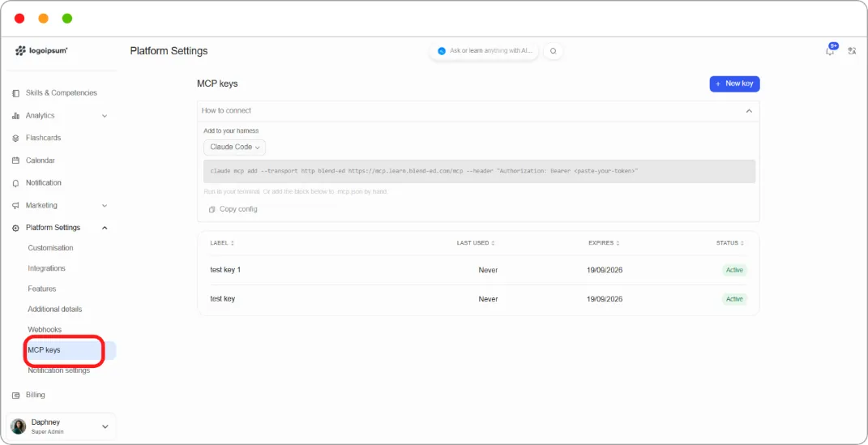Click the test key 1 label

(x=225, y=270)
